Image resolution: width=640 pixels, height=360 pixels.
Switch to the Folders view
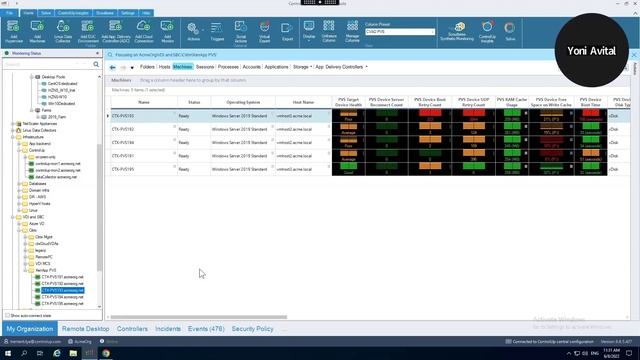click(147, 67)
